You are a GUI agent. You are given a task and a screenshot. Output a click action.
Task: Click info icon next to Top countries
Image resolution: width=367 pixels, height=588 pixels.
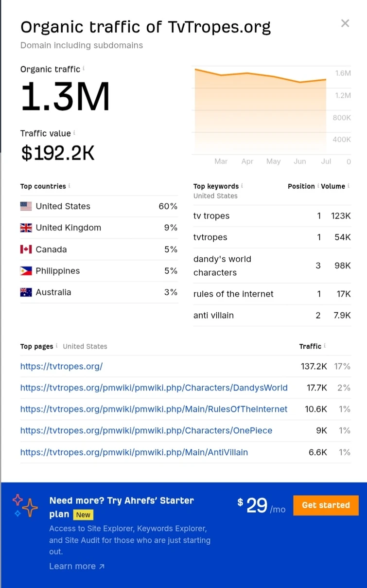tap(70, 186)
